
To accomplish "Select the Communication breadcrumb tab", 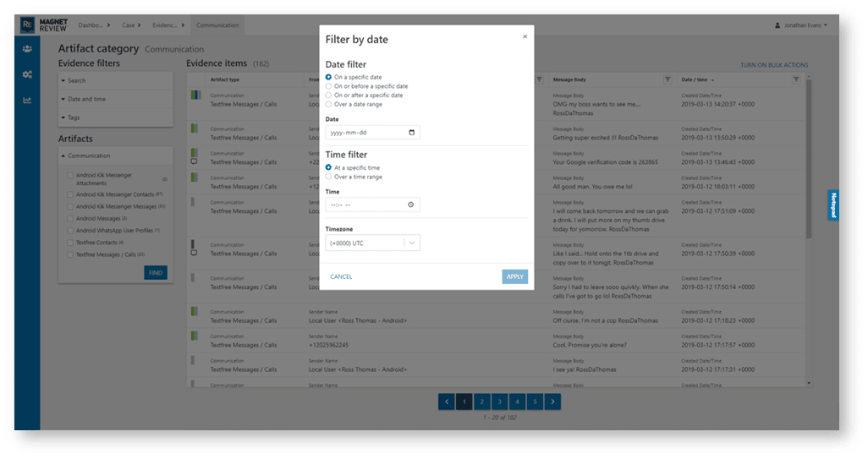I will [x=217, y=25].
